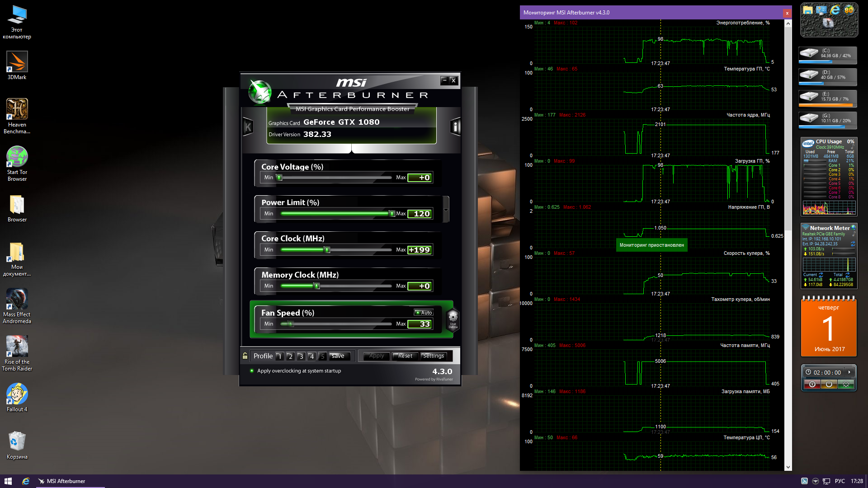Expand the shutdown timer arrow

tap(849, 372)
